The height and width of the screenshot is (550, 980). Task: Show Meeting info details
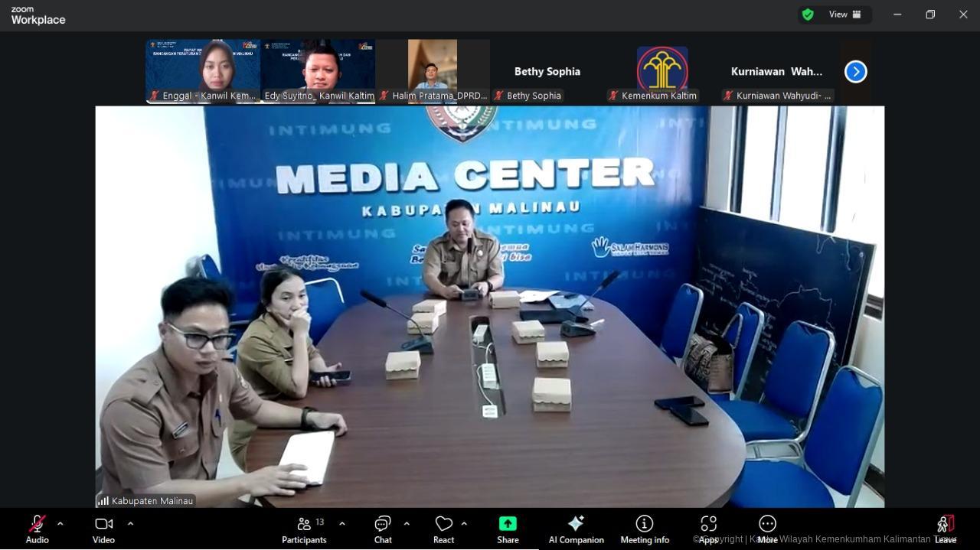645,529
